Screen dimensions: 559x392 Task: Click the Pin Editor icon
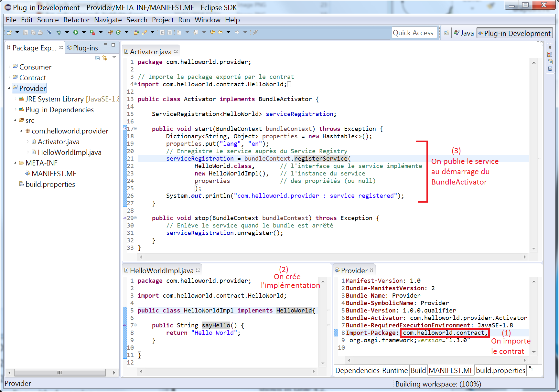point(255,32)
